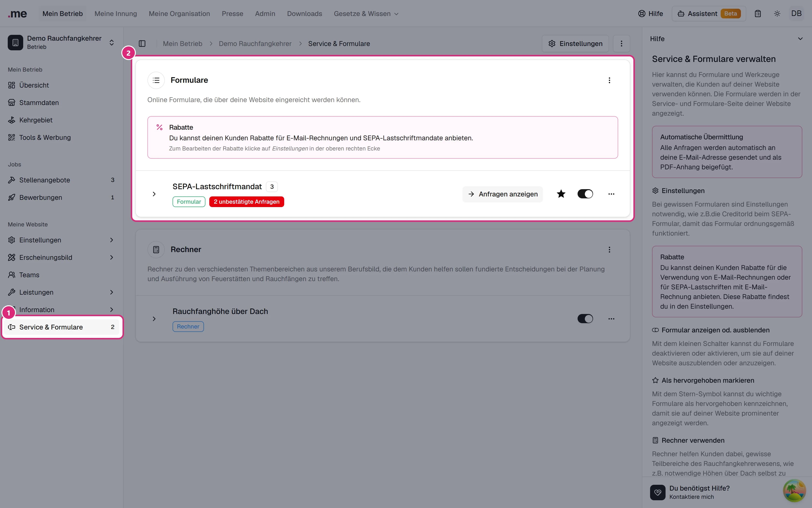The height and width of the screenshot is (508, 812).
Task: Expand the Rauchfanghöhe über Dach row chevron
Action: pos(154,319)
